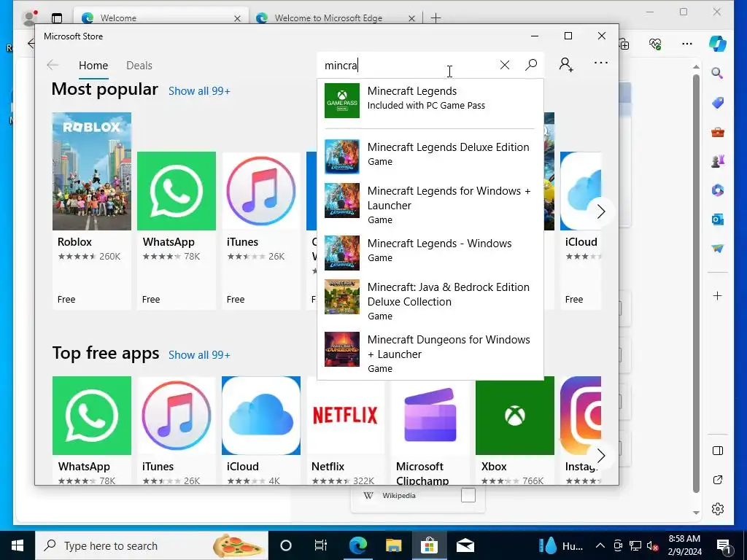Open Edge tab actions menu icon

tap(57, 18)
